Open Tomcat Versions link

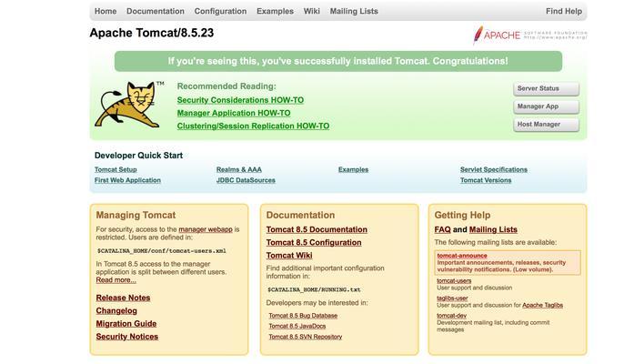pos(486,180)
